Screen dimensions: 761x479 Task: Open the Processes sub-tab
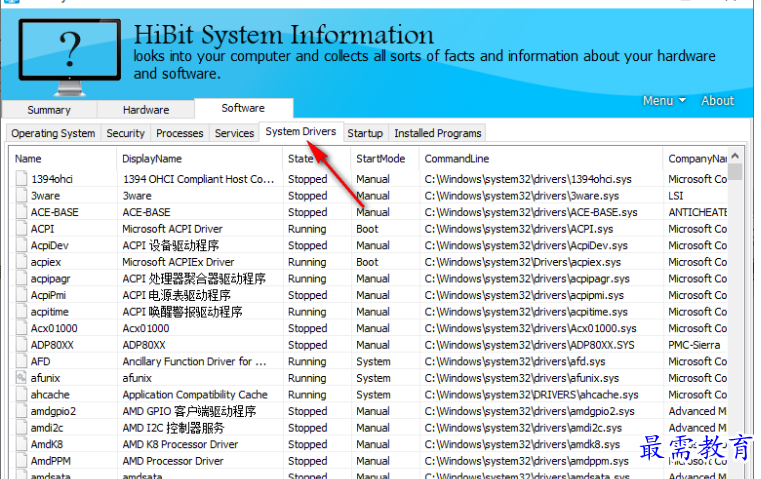[x=180, y=133]
